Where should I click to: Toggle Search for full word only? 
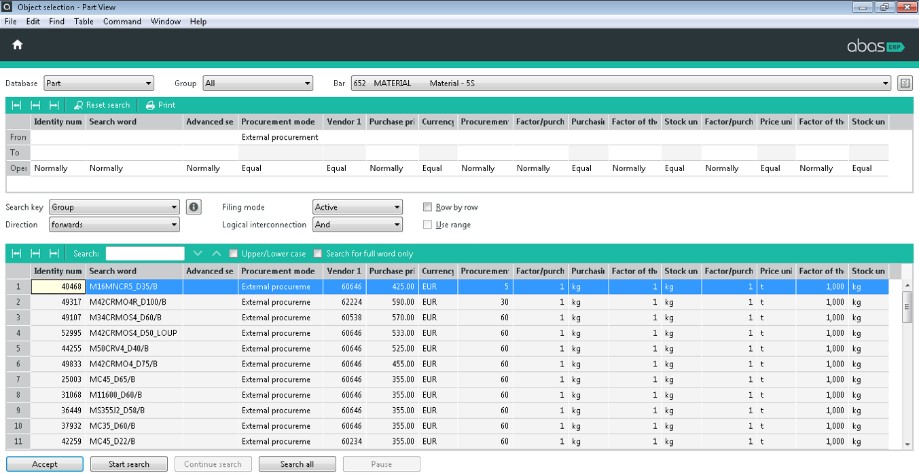(x=318, y=254)
